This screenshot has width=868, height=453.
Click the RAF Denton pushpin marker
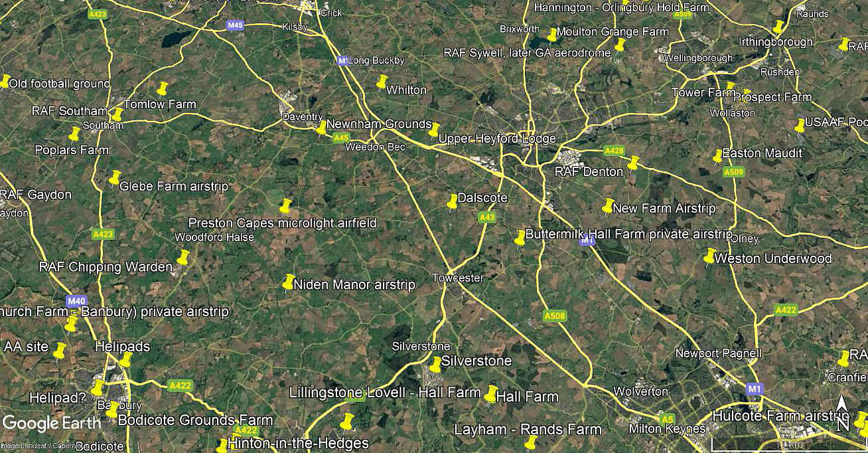(x=632, y=163)
